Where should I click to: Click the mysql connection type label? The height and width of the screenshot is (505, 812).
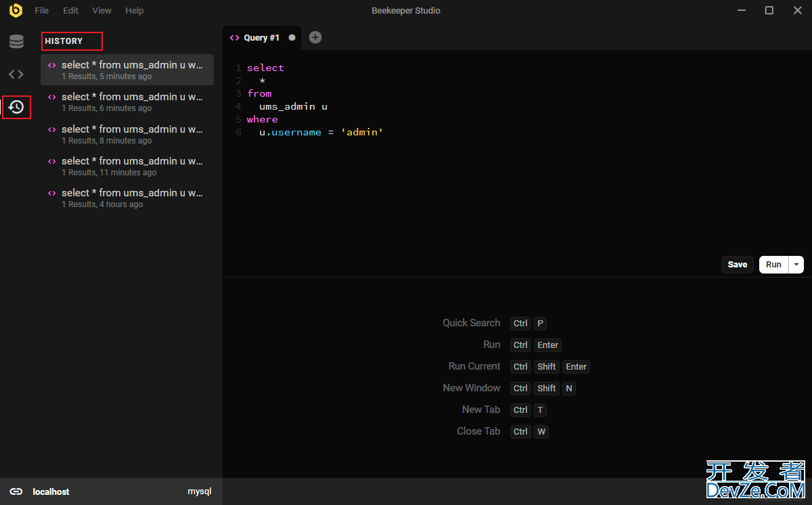(x=200, y=491)
